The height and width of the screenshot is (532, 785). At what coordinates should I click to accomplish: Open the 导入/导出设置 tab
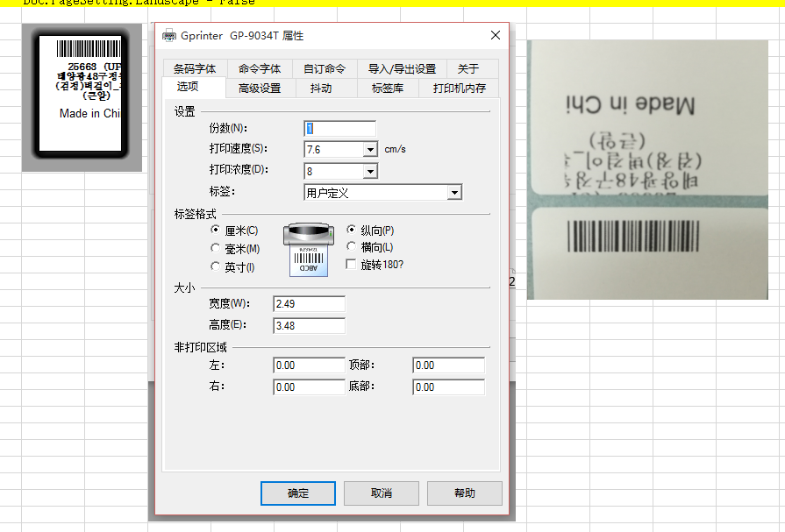(x=402, y=68)
